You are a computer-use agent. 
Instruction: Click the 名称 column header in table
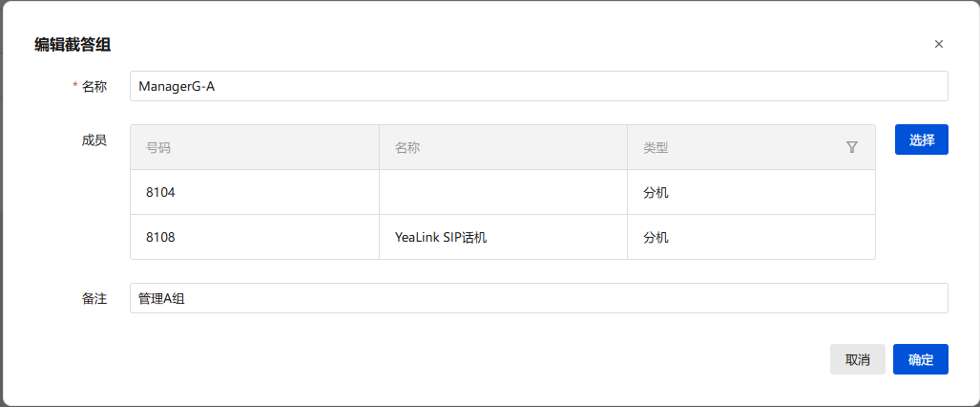coord(407,148)
